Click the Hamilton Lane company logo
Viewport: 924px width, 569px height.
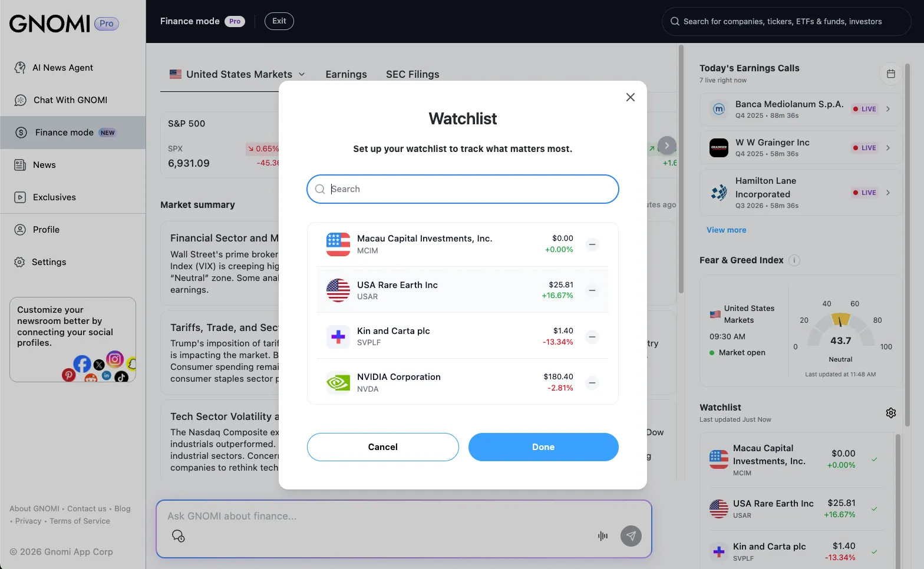(719, 193)
